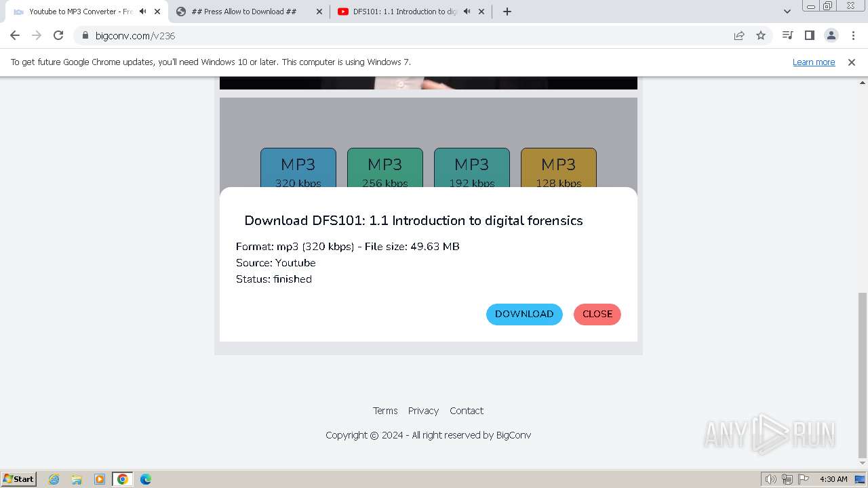
Task: Switch to the Press Allow to Download tab
Action: [x=244, y=12]
